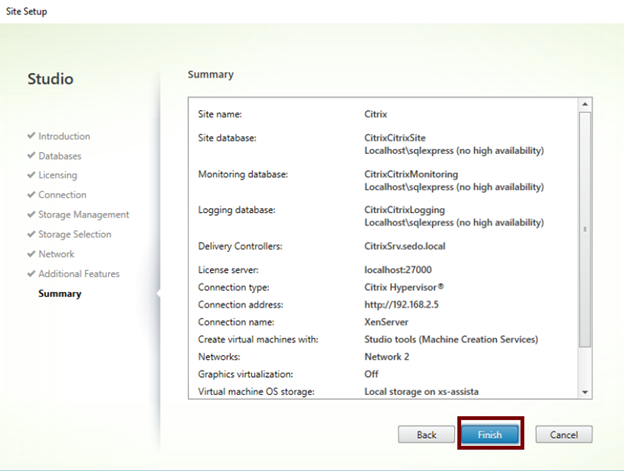
Task: Click the Connection address label
Action: (241, 305)
